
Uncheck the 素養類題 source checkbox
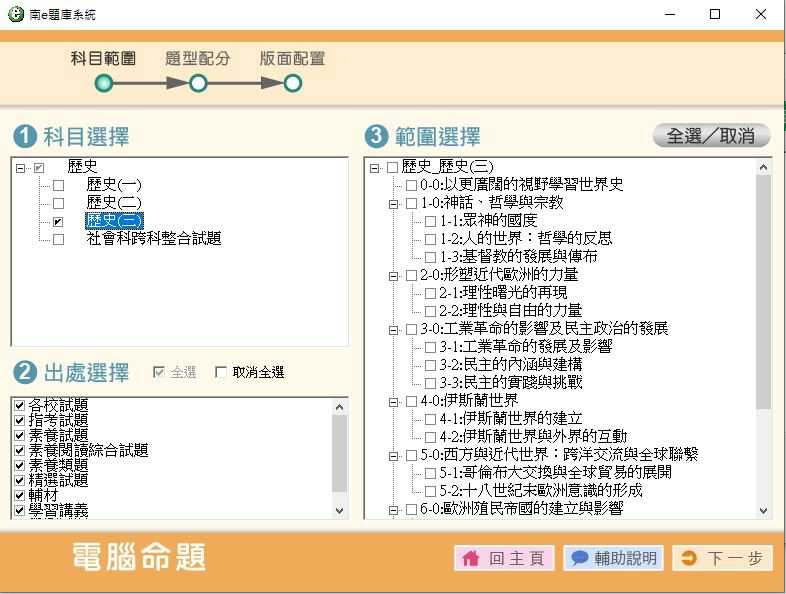(20, 465)
